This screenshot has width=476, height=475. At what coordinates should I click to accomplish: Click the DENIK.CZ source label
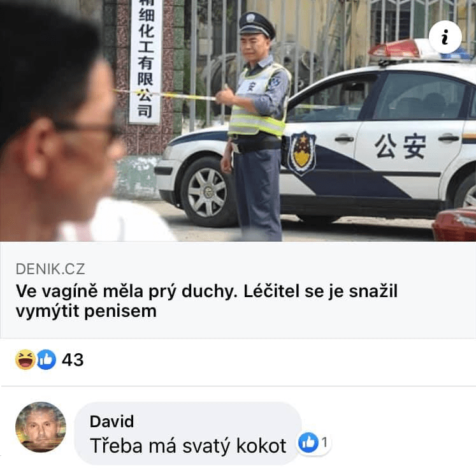[x=50, y=269]
